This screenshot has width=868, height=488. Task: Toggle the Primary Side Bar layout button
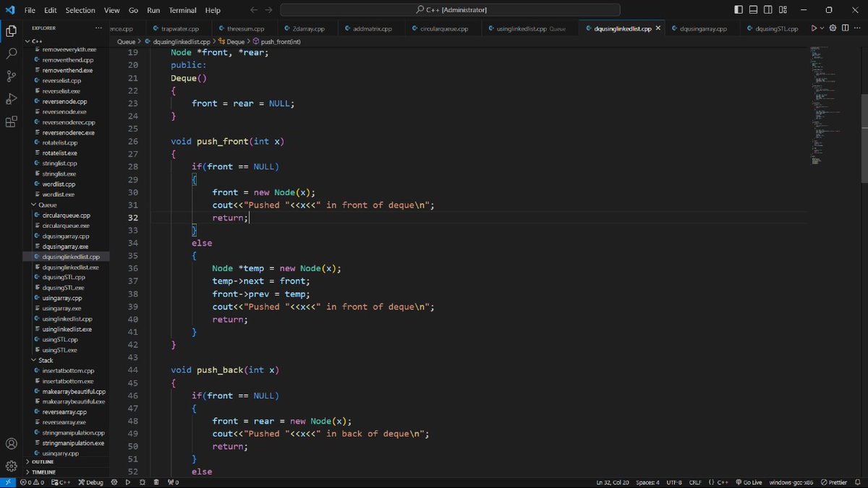[x=738, y=10]
